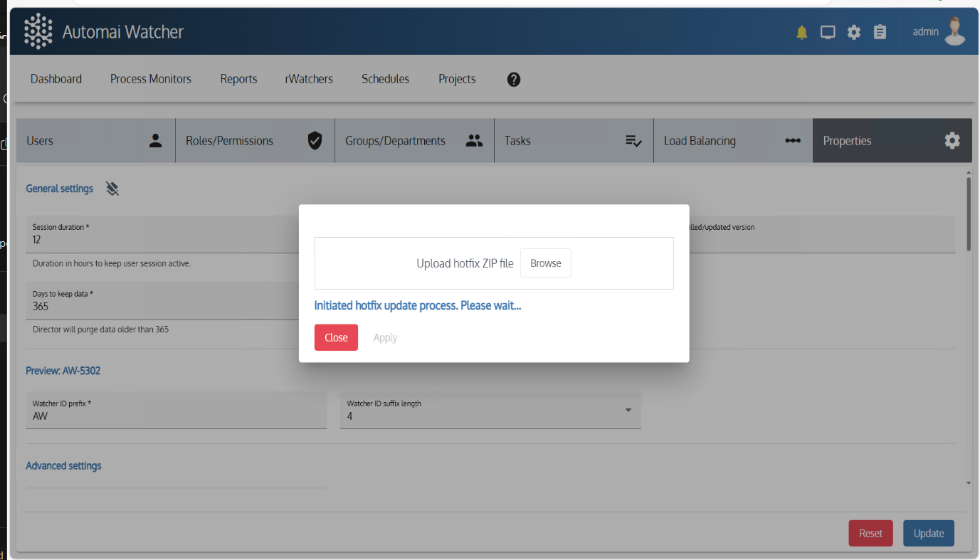Click the vertical scrollbar of the settings panel
Screen dimensions: 980x560
pos(969,213)
